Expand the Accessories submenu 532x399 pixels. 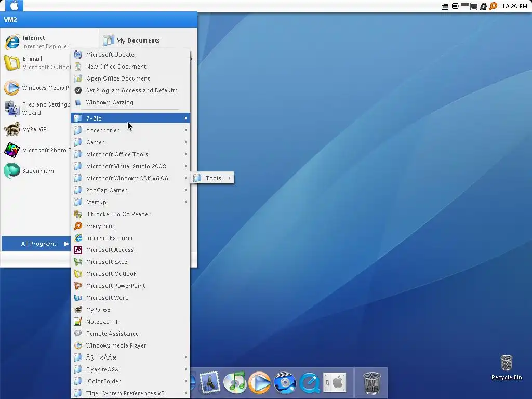(x=130, y=130)
